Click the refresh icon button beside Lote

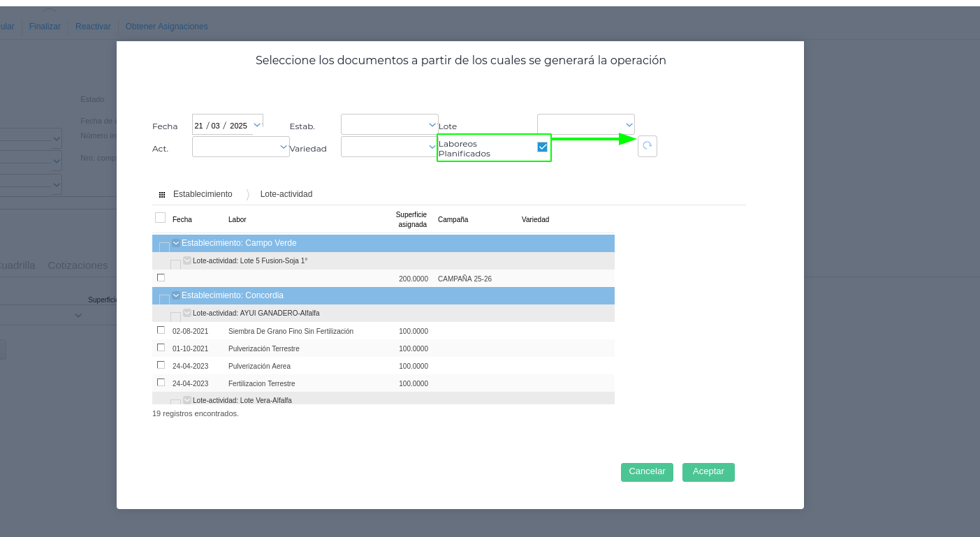647,146
